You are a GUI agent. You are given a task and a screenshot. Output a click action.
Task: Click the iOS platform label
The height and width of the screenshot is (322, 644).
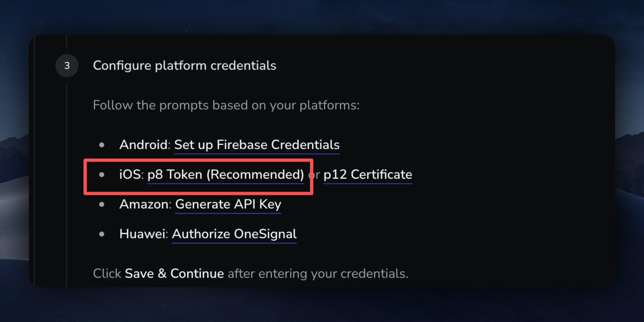pos(130,174)
